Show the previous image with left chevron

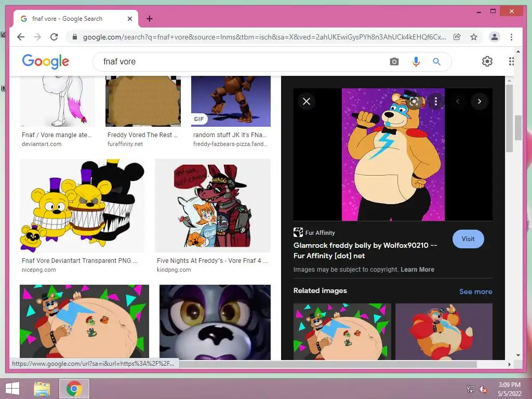pyautogui.click(x=458, y=101)
